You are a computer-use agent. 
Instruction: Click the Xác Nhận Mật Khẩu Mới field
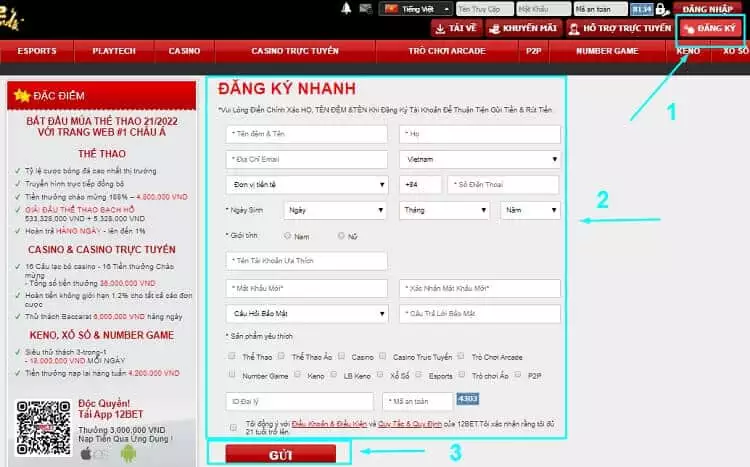point(480,289)
